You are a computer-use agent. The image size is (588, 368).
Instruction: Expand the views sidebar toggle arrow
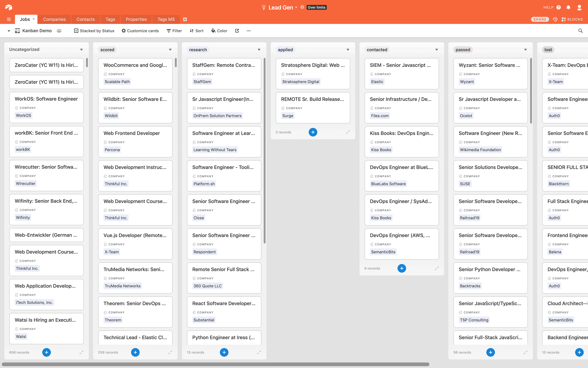coord(9,31)
